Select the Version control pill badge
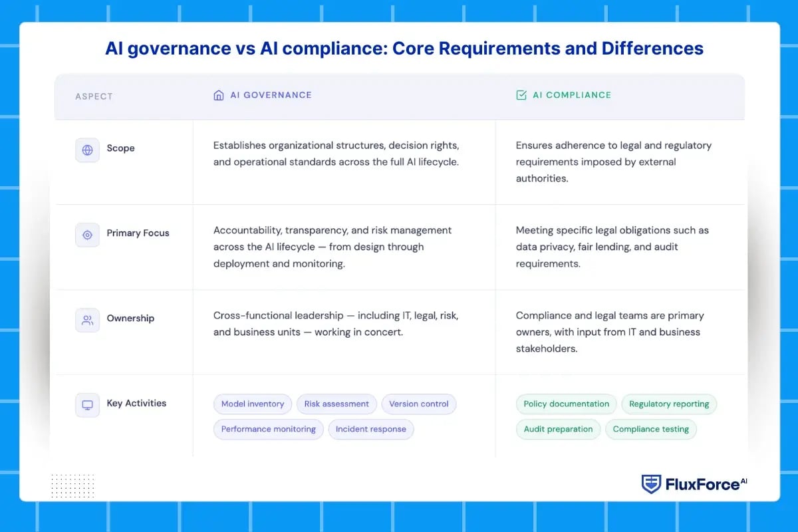The height and width of the screenshot is (532, 798). [x=419, y=404]
